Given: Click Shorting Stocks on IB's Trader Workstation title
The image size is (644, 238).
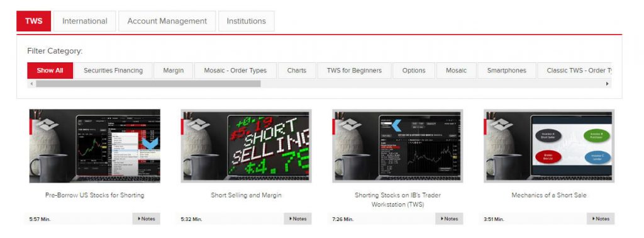Looking at the screenshot, I should [397, 200].
